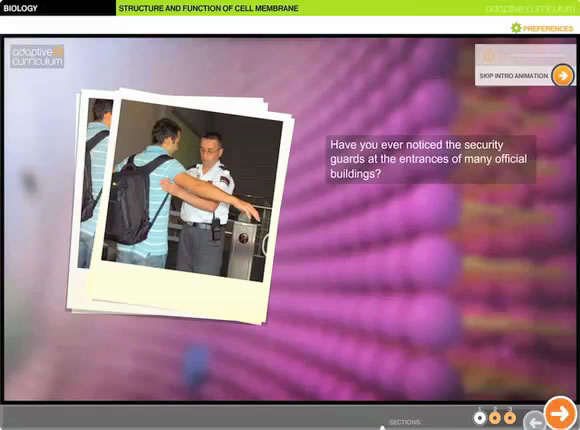The width and height of the screenshot is (580, 430).
Task: Open the Sections label in bottom bar
Action: point(405,422)
